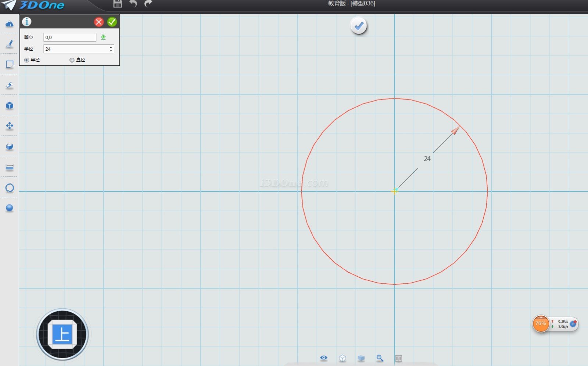Click the blue cube feature modeling icon
588x366 pixels.
pyautogui.click(x=10, y=106)
